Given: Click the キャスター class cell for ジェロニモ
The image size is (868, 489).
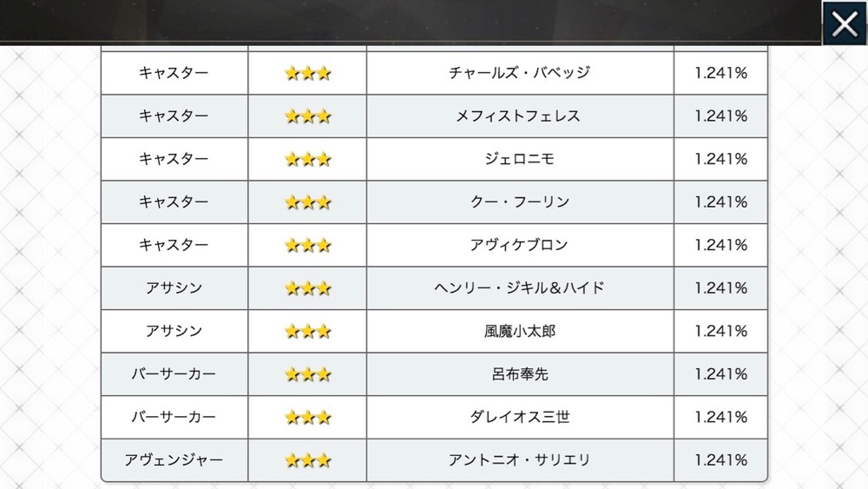Looking at the screenshot, I should click(x=174, y=159).
